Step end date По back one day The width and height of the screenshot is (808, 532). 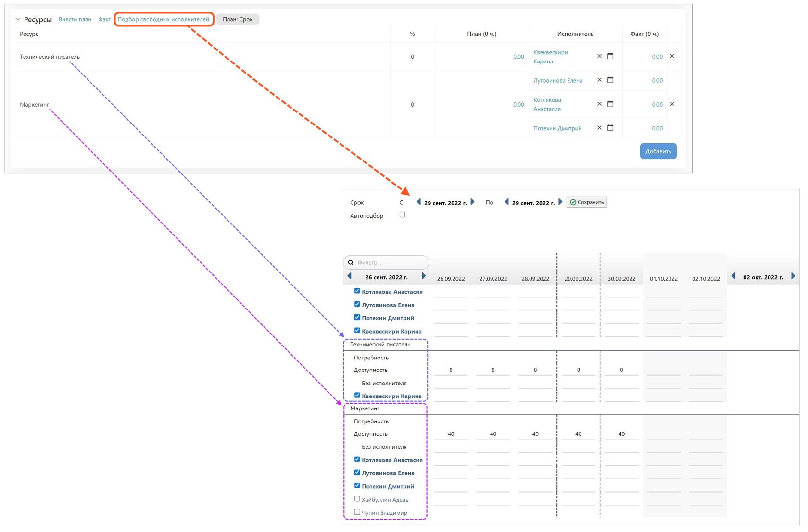tap(506, 202)
